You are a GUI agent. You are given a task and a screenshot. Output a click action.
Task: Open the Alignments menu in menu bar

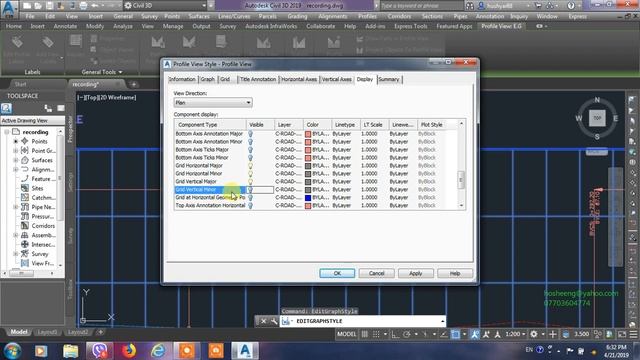pos(332,16)
